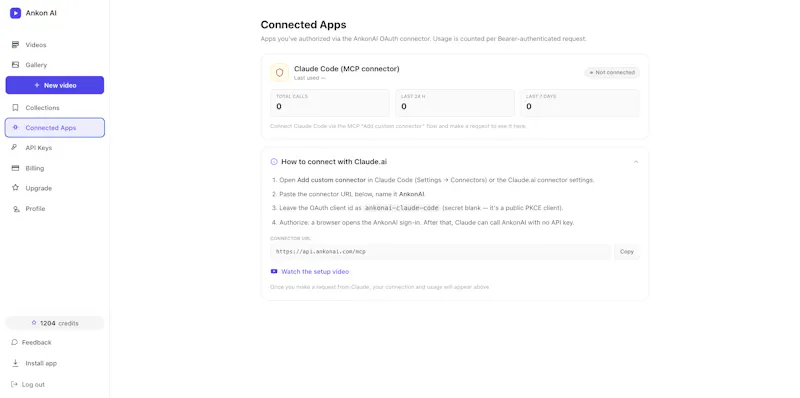The height and width of the screenshot is (398, 800).
Task: Open the API Keys section
Action: point(55,147)
